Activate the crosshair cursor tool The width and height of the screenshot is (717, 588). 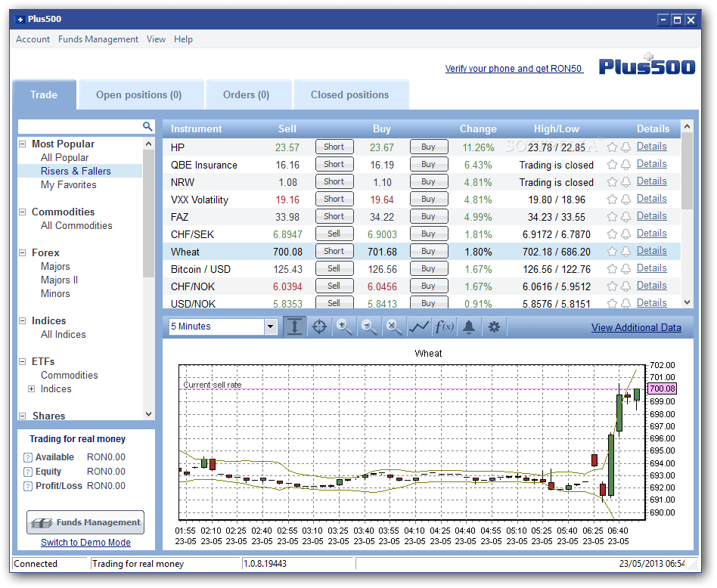[x=319, y=326]
